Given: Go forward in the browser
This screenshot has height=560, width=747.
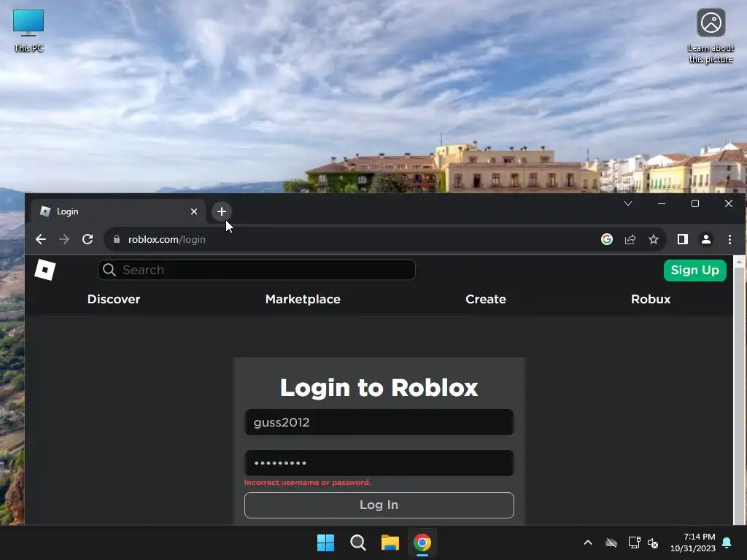Looking at the screenshot, I should point(64,239).
